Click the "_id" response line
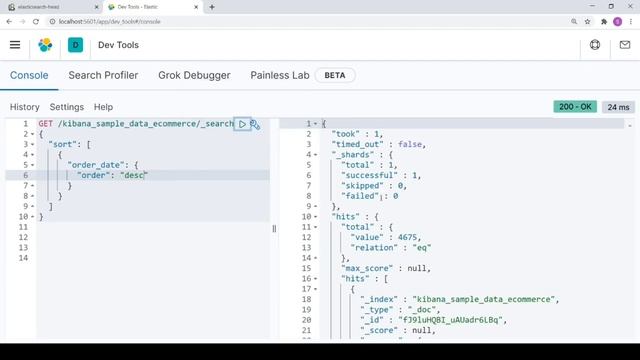This screenshot has width=640, height=360. click(x=433, y=320)
